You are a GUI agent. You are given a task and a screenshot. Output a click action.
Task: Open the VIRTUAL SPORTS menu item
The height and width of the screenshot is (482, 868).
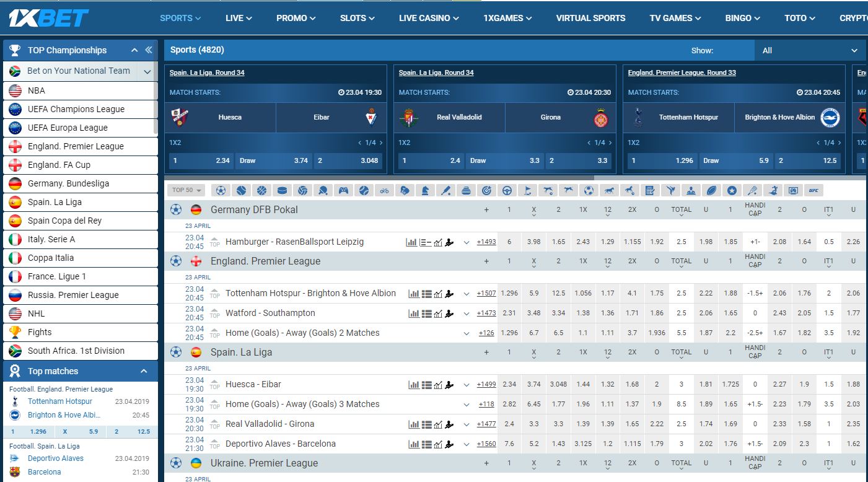pyautogui.click(x=590, y=18)
